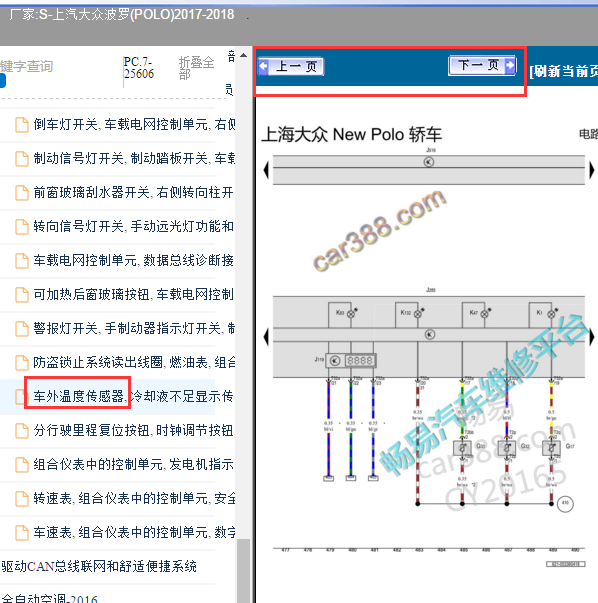Screen dimensions: 598x603
Task: Click right arrow of upper J519 diagram bar
Action: tap(592, 170)
